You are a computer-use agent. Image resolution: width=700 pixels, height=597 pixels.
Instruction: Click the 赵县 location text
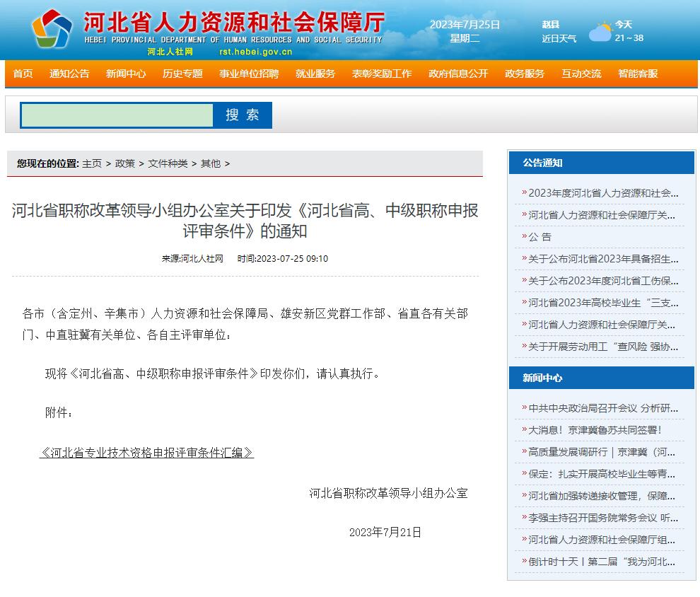coord(550,25)
